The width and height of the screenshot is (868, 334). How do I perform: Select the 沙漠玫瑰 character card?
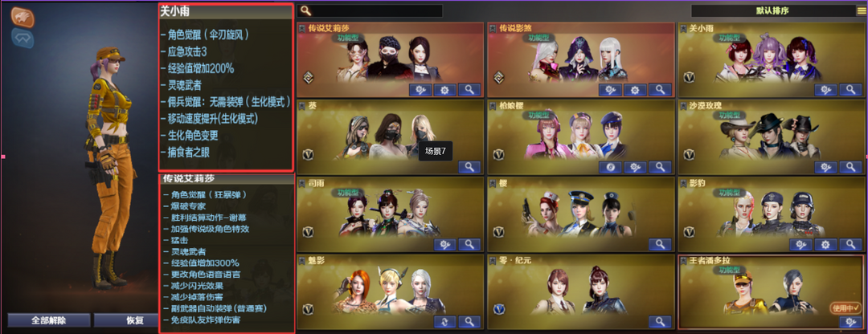(x=772, y=137)
